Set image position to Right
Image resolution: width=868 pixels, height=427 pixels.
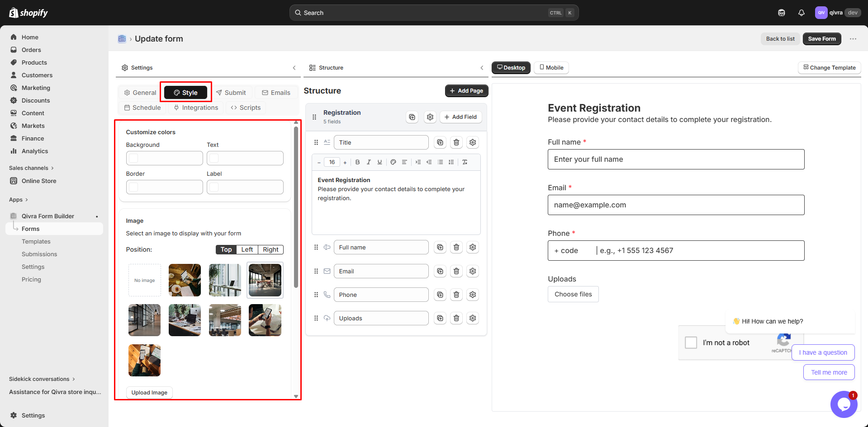click(x=270, y=249)
